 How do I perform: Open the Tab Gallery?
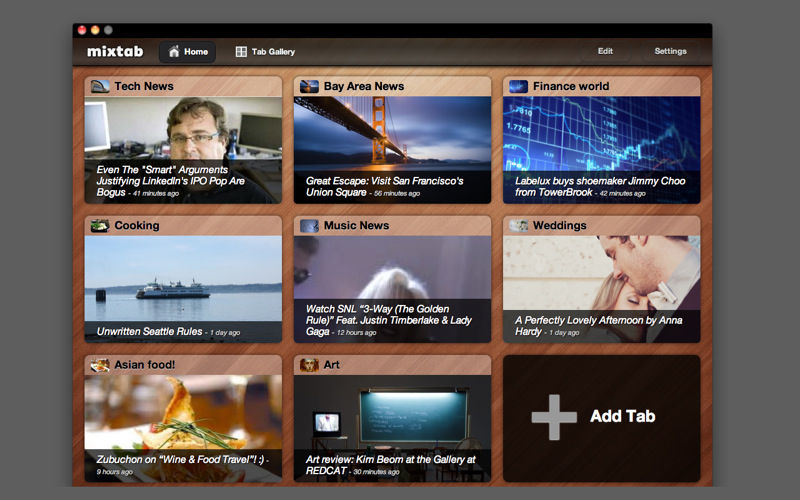pos(265,52)
